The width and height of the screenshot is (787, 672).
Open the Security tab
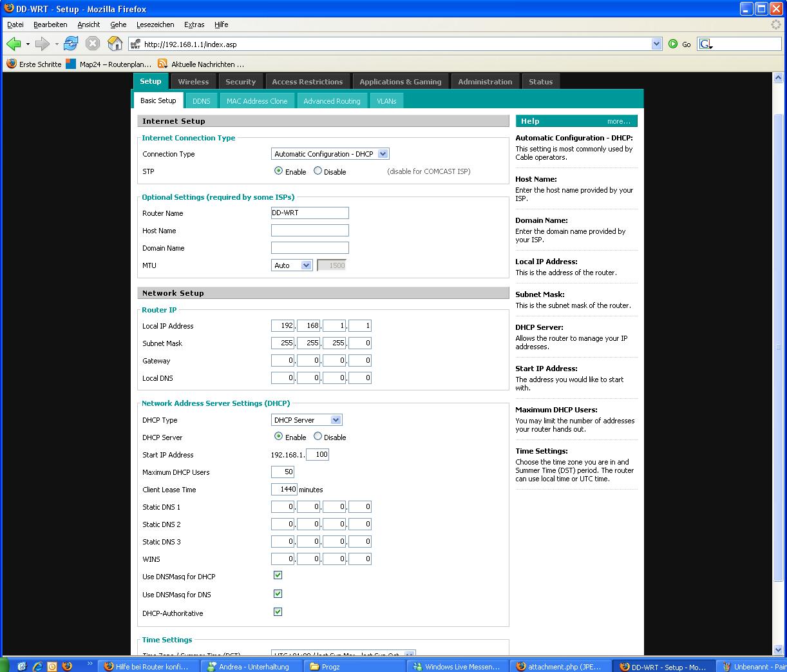241,82
